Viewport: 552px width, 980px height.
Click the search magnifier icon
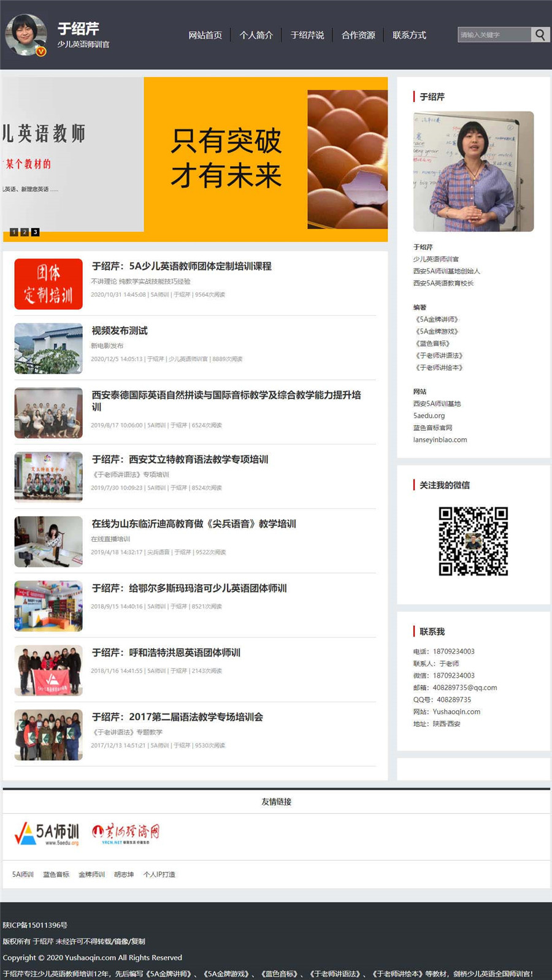tap(540, 35)
